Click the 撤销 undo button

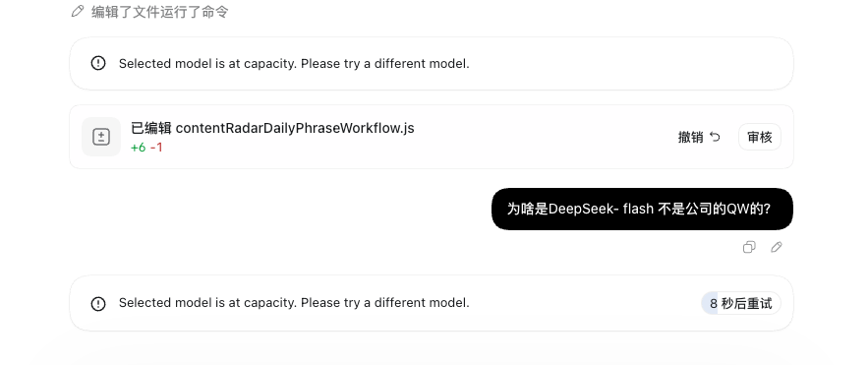coord(699,137)
